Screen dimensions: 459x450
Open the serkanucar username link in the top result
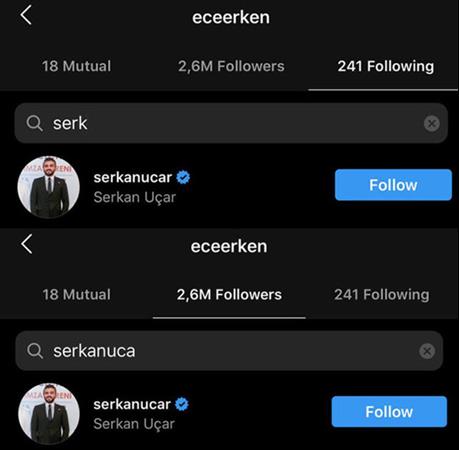[133, 177]
